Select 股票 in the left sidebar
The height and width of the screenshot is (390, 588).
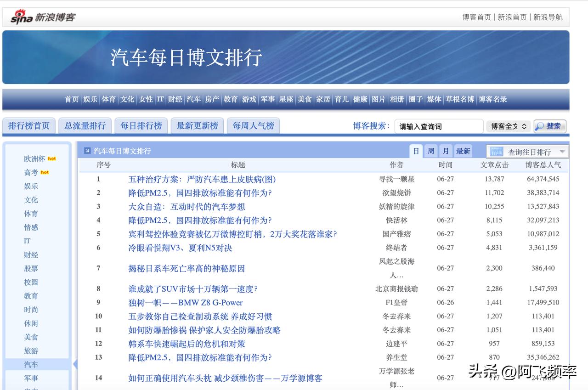(31, 269)
